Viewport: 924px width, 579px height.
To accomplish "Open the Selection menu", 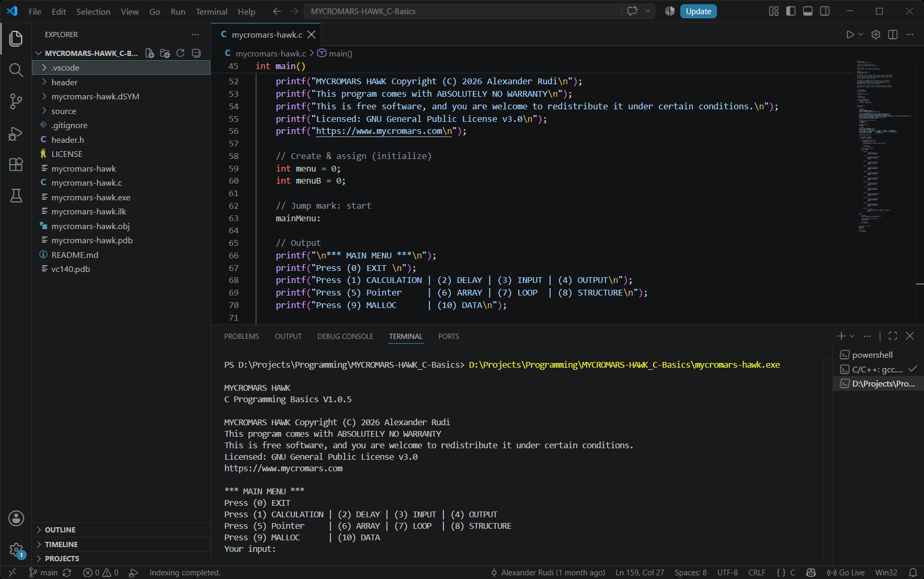I will (x=93, y=12).
